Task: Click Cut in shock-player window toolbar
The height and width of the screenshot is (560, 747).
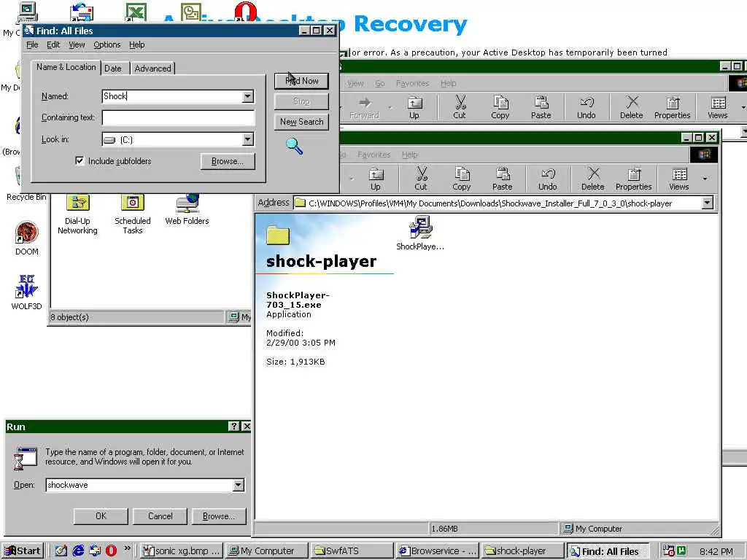Action: [421, 179]
